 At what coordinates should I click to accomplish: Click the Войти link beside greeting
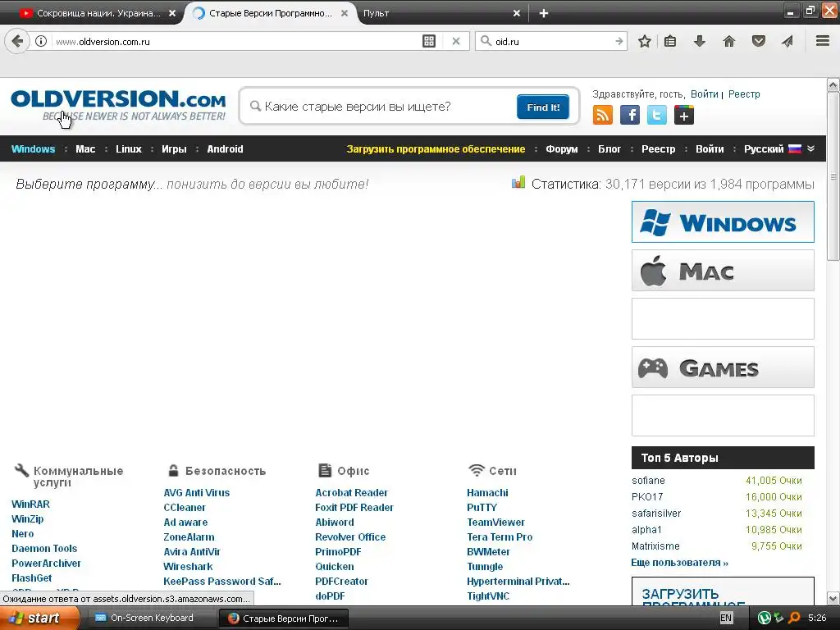pos(704,94)
